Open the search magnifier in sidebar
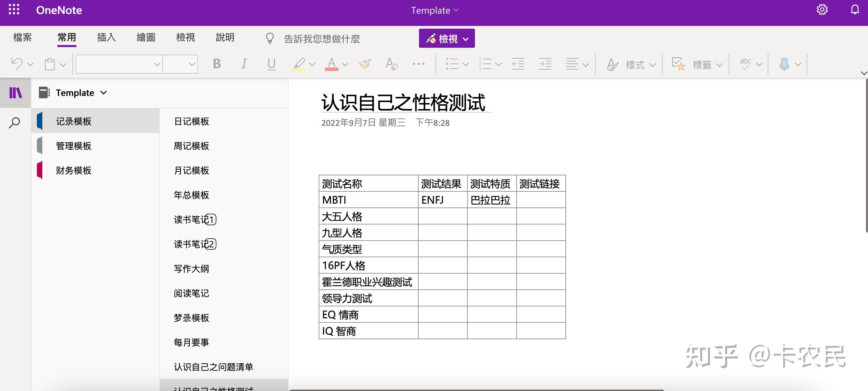Screen dimensions: 868x391 click(x=14, y=123)
